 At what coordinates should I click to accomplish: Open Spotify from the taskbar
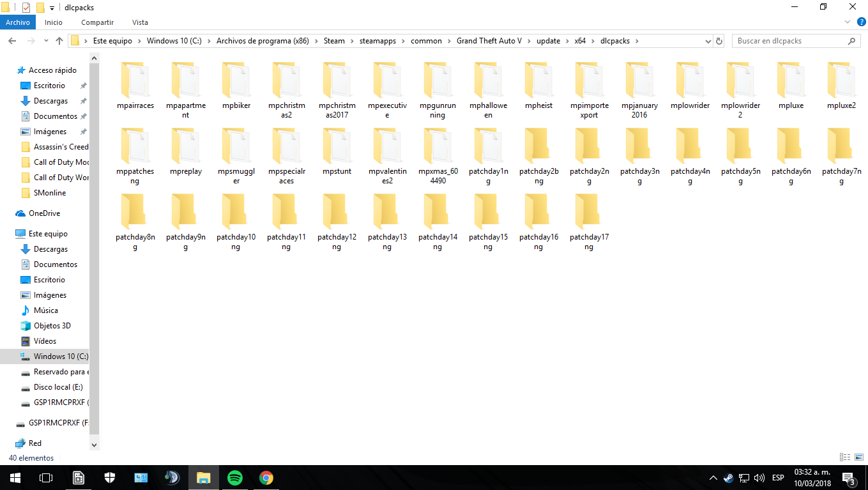[235, 477]
